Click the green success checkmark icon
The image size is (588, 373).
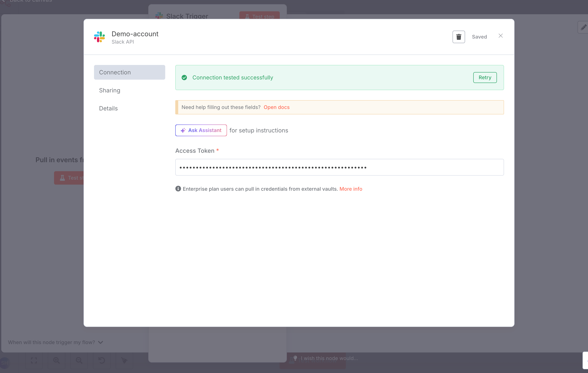184,78
